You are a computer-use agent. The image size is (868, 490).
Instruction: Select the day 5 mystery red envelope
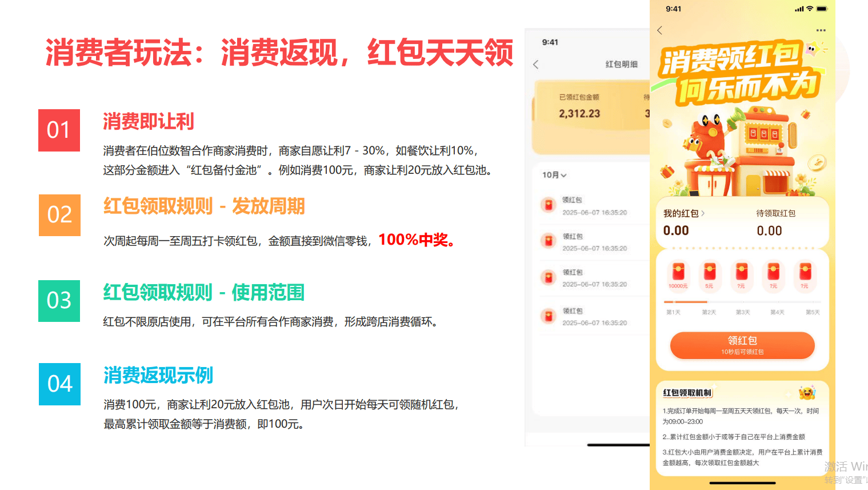coord(805,274)
